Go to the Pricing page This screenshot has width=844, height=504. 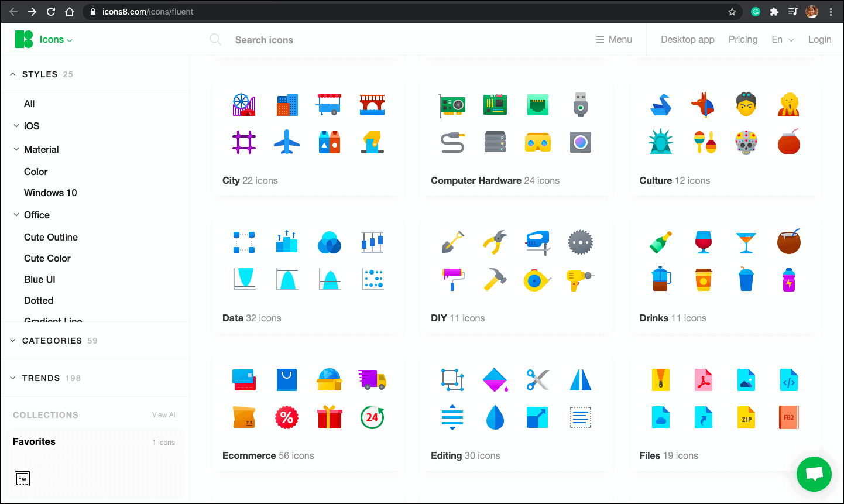[743, 39]
